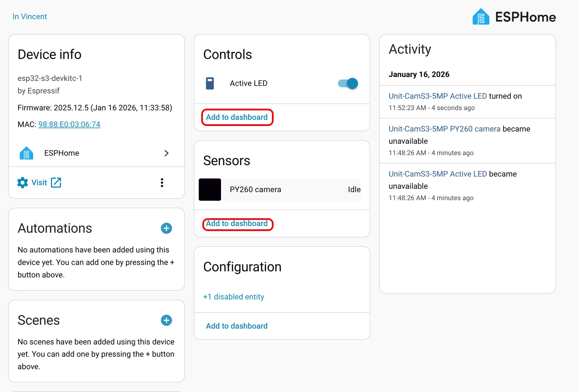Open Unit-CamS3-5MP Active LED turned on entry
Screen dimensions: 579x392
tap(438, 96)
